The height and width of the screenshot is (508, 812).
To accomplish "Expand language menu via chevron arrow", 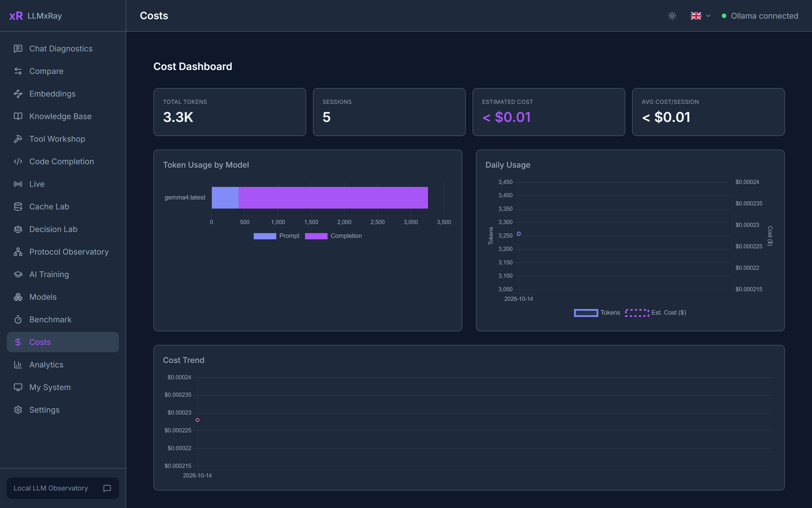I will 708,16.
